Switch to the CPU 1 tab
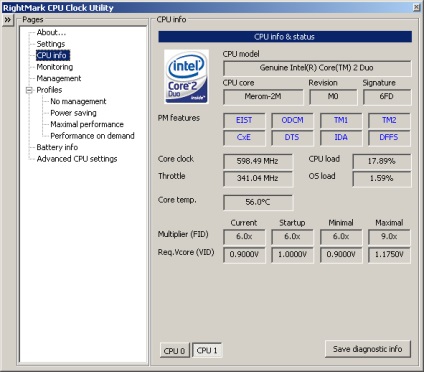Screen dimensions: 424x372 point(207,350)
